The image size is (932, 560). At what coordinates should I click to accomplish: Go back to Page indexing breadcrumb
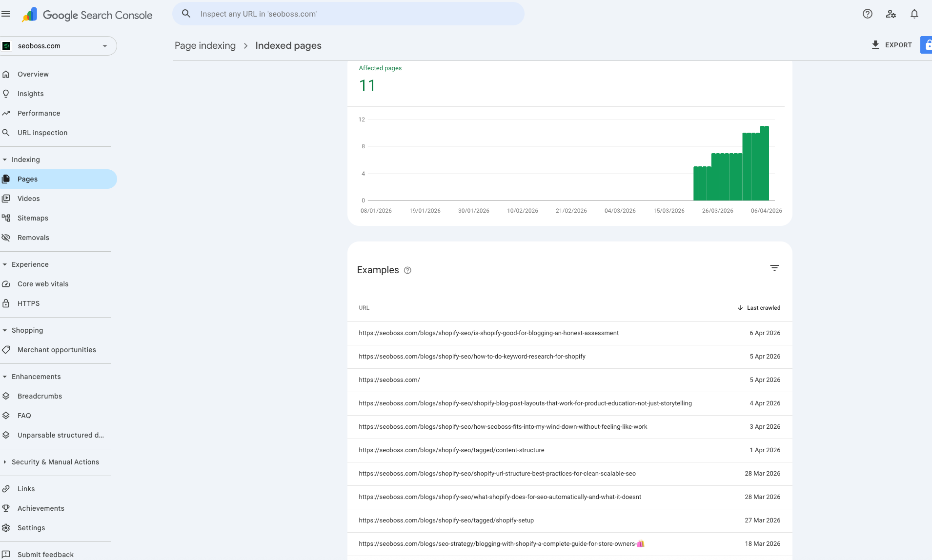click(x=205, y=45)
